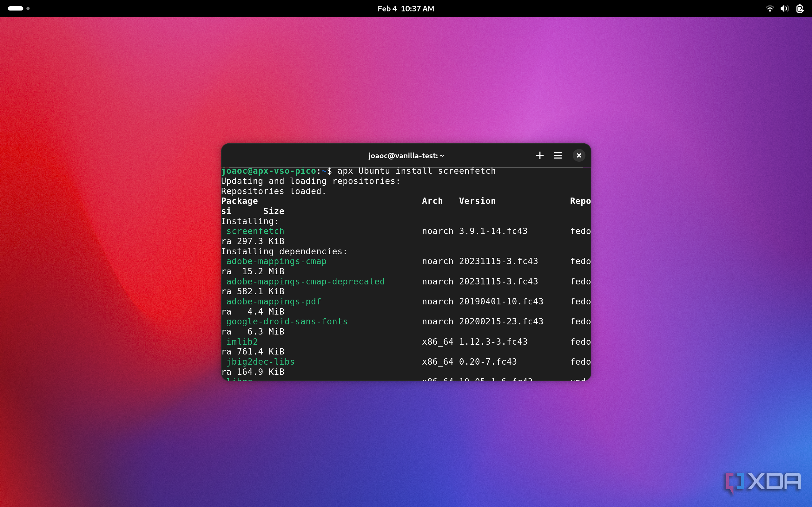Click the volume speaker icon
812x507 pixels.
point(784,9)
